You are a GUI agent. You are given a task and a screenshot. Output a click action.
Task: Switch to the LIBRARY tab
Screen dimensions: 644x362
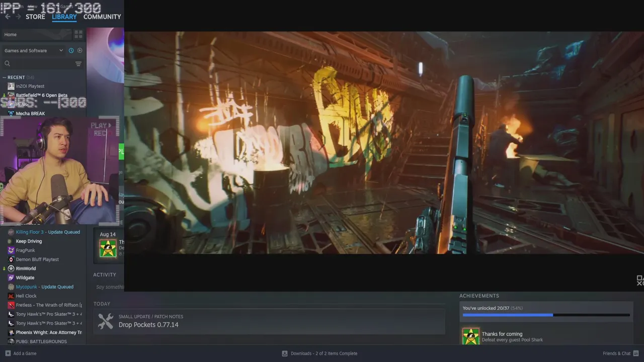[x=64, y=17]
